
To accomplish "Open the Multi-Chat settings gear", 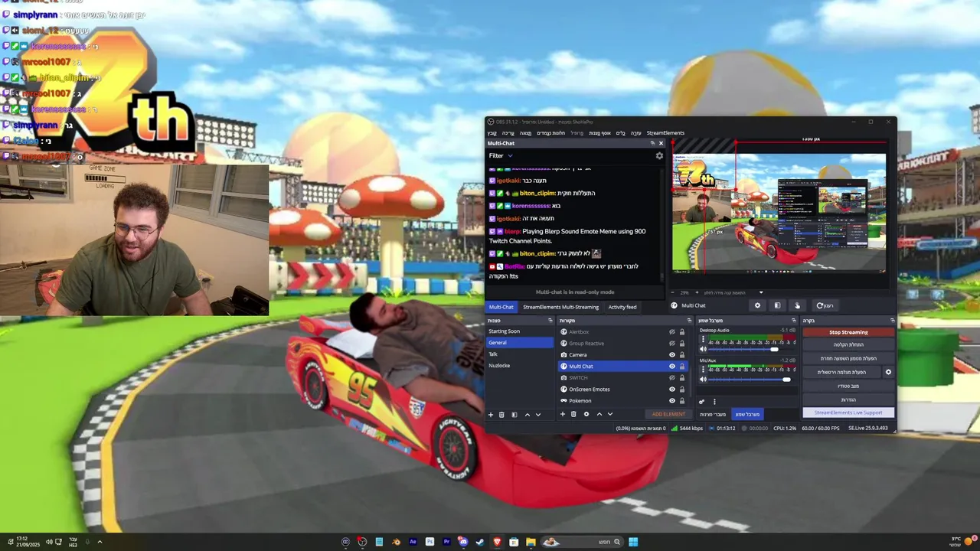I will click(x=659, y=156).
